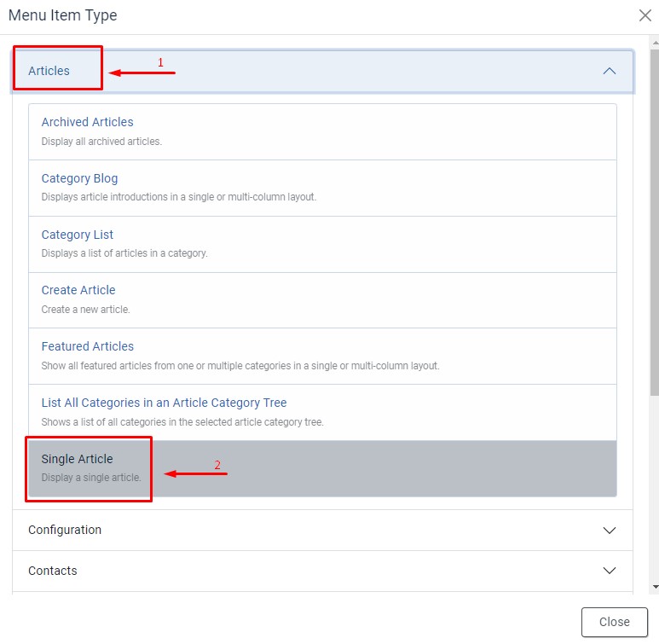Pick the Category List menu type
The image size is (659, 644).
click(x=78, y=235)
